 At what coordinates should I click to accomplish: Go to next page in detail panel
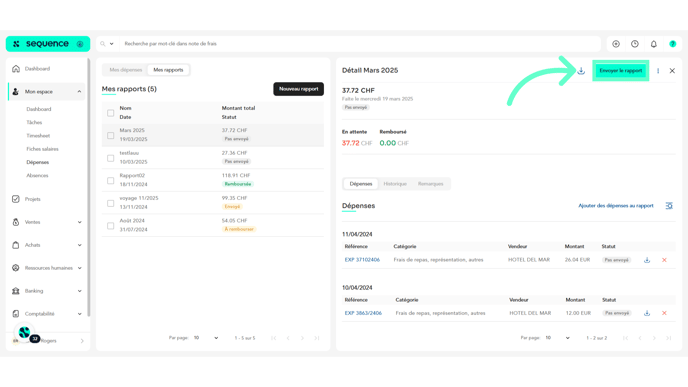pyautogui.click(x=654, y=338)
